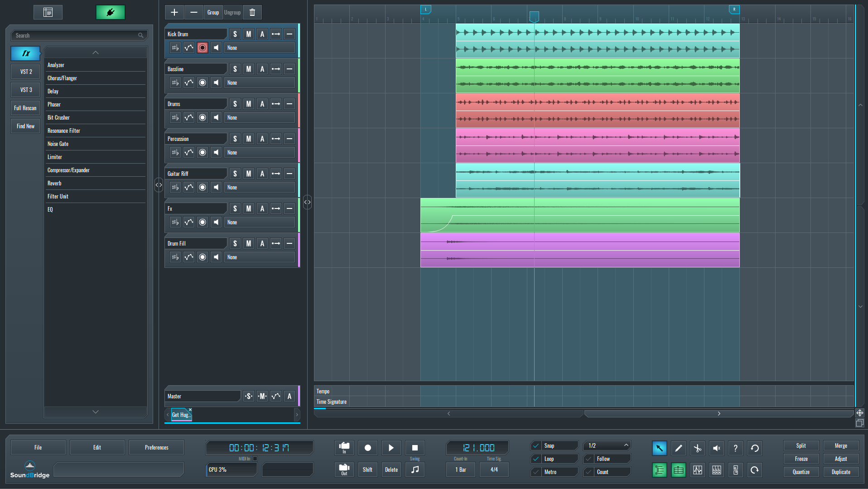
Task: Open the Guitar Riff input None dropdown
Action: point(260,187)
